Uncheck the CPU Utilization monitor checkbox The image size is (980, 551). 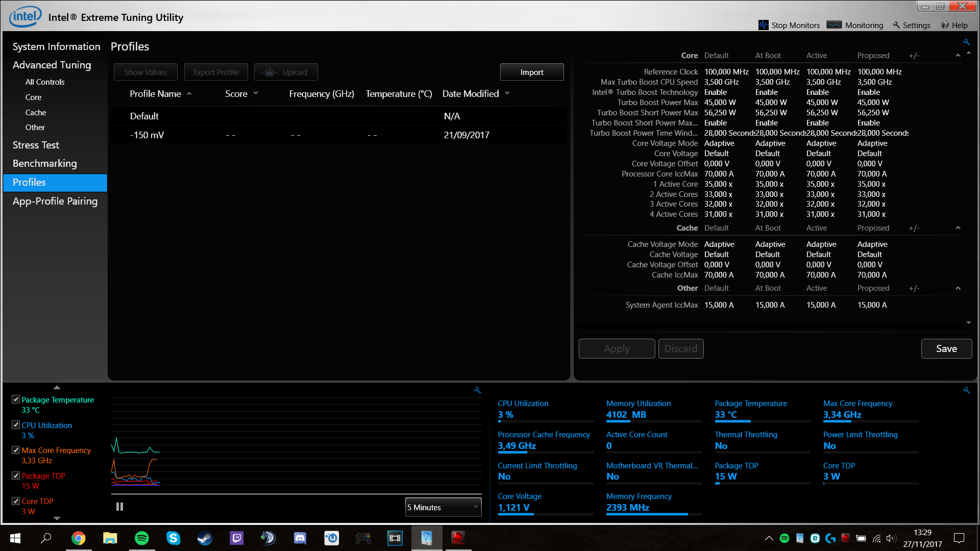(16, 425)
